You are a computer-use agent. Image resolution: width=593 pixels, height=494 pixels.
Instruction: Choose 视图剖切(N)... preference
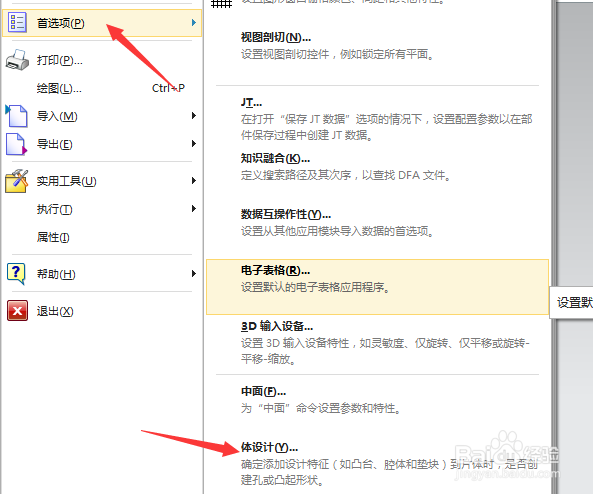tap(276, 37)
